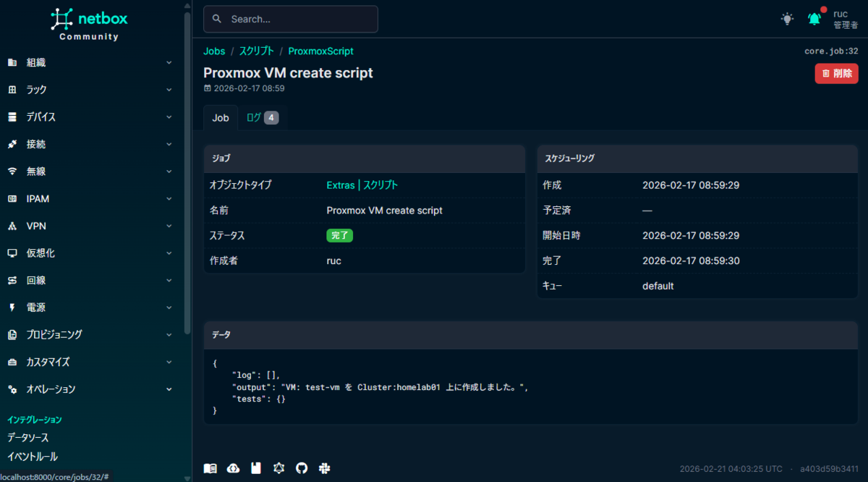
Task: Click the core.job:32 identifier text
Action: coord(831,51)
